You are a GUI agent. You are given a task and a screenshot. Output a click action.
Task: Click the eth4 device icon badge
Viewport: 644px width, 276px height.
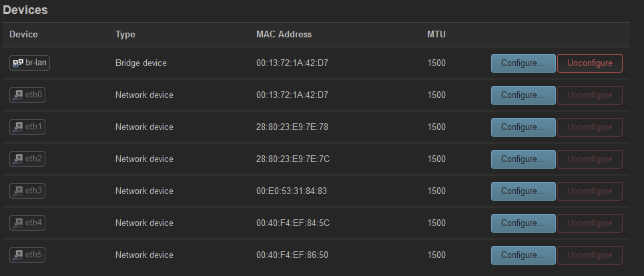[x=27, y=223]
